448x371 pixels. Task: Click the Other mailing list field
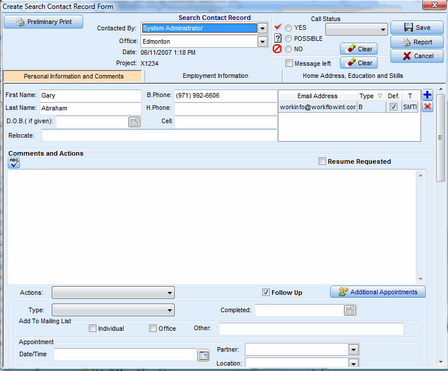(311, 329)
